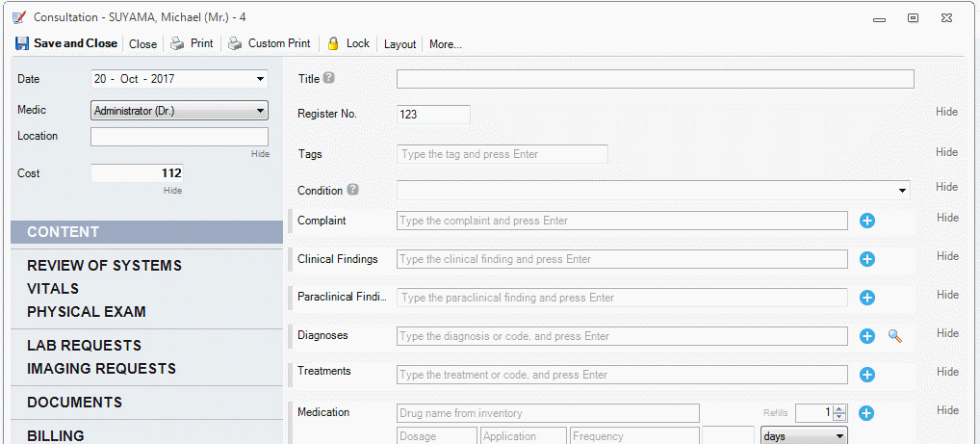
Task: Open the Diagnoses search magnifier
Action: pos(894,336)
